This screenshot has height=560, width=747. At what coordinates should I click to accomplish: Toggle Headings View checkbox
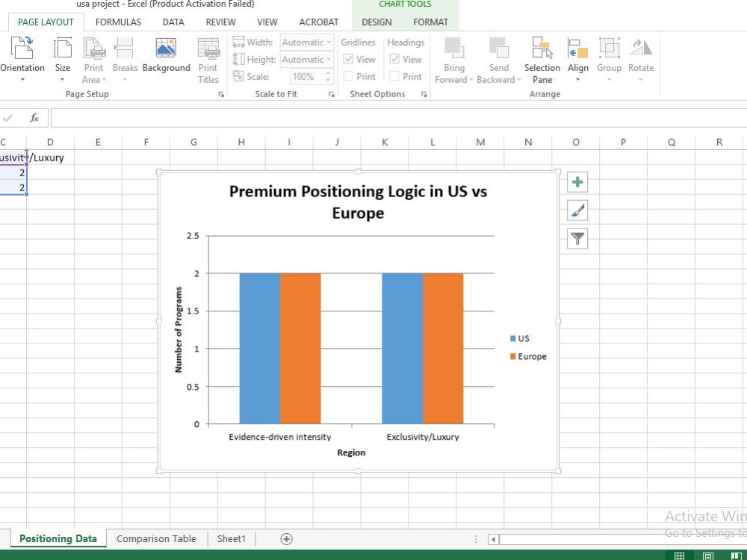pos(394,60)
